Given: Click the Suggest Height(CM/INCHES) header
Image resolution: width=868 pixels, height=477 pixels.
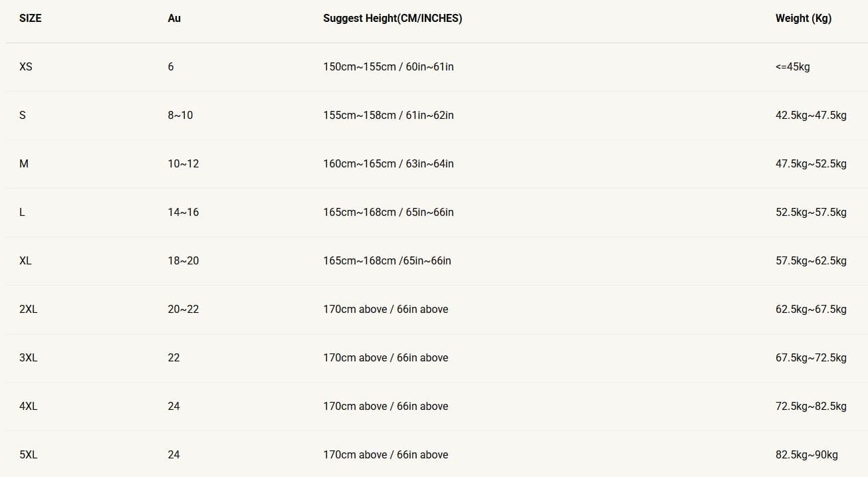Looking at the screenshot, I should [x=392, y=19].
